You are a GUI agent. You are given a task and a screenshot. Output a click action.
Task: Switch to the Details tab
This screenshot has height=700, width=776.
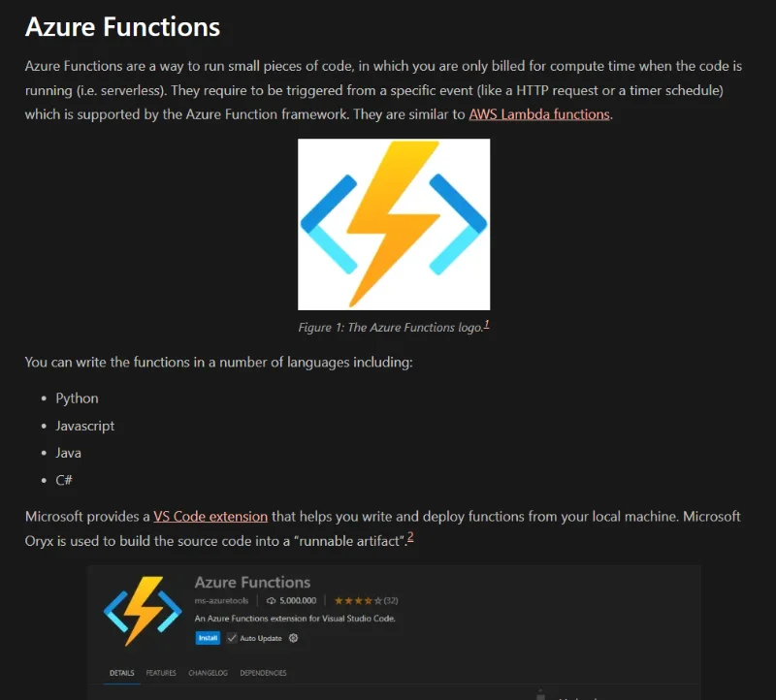pyautogui.click(x=121, y=673)
